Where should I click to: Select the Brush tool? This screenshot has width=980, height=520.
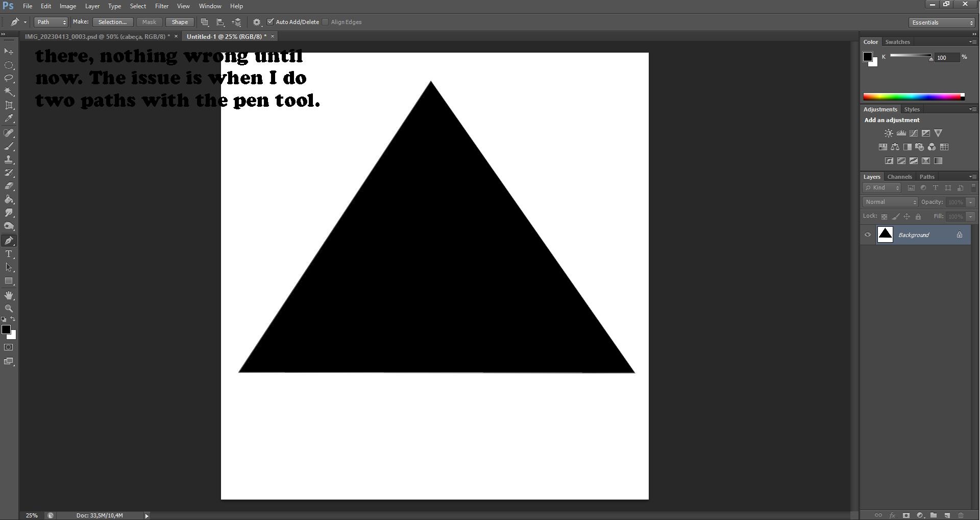coord(9,146)
